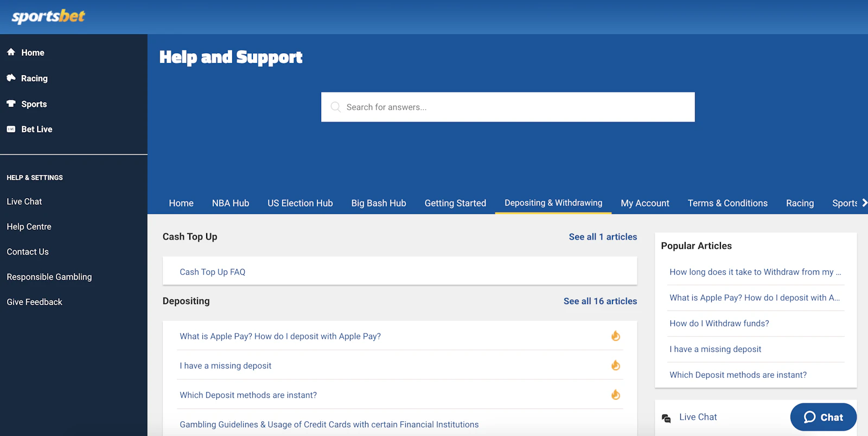Open Help Centre in the sidebar
Screen dimensions: 868x436
click(29, 226)
